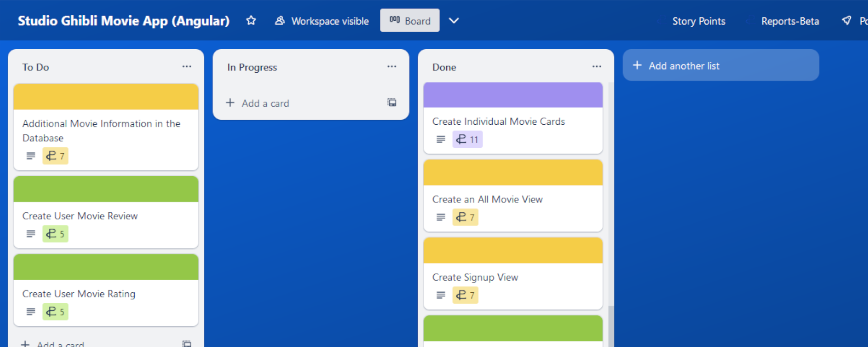Viewport: 868px width, 347px height.
Task: Click the plus icon in Add another list
Action: (637, 66)
